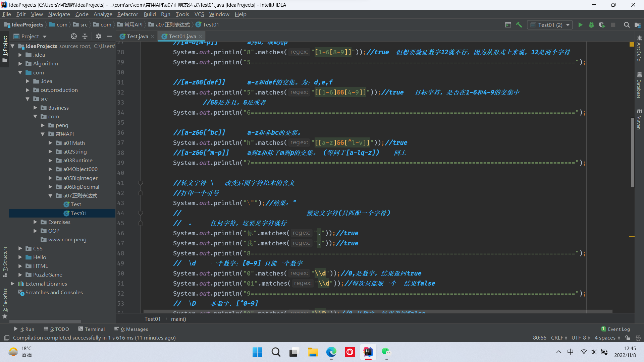Open Search Everywhere magnifier icon
Screen dimensions: 644x362
(x=626, y=25)
